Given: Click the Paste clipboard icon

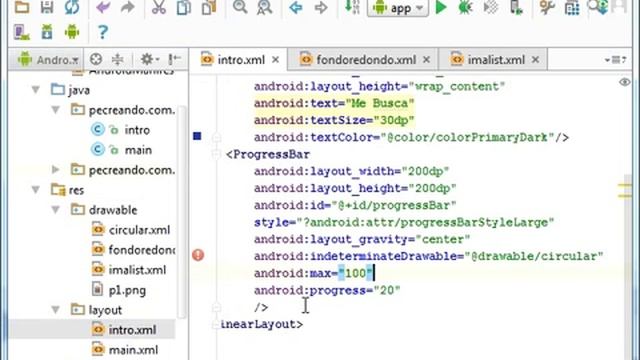Looking at the screenshot, I should coord(209,7).
